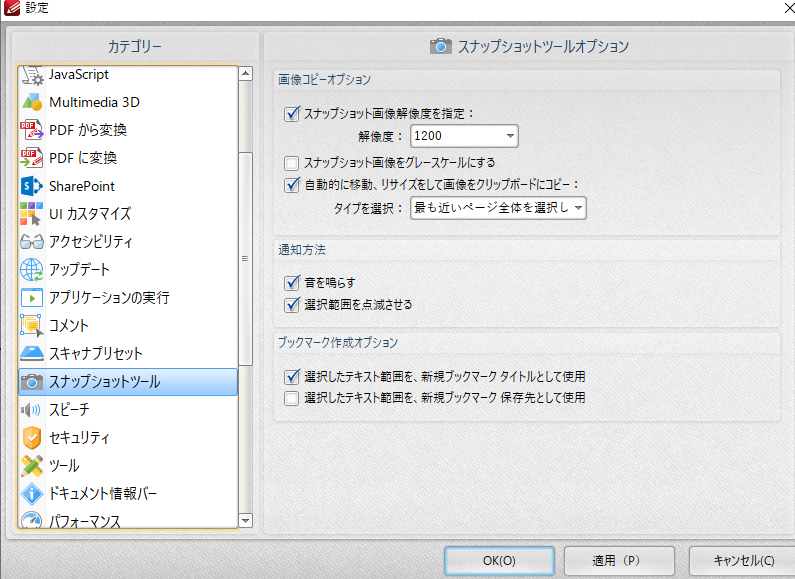The image size is (795, 579).
Task: Toggle ブックマーク タイトルとして使用 checkbox
Action: coord(292,376)
